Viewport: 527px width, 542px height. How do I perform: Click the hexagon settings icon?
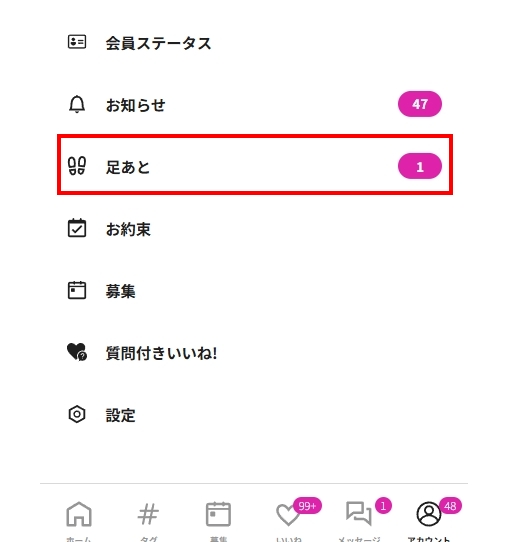[77, 414]
